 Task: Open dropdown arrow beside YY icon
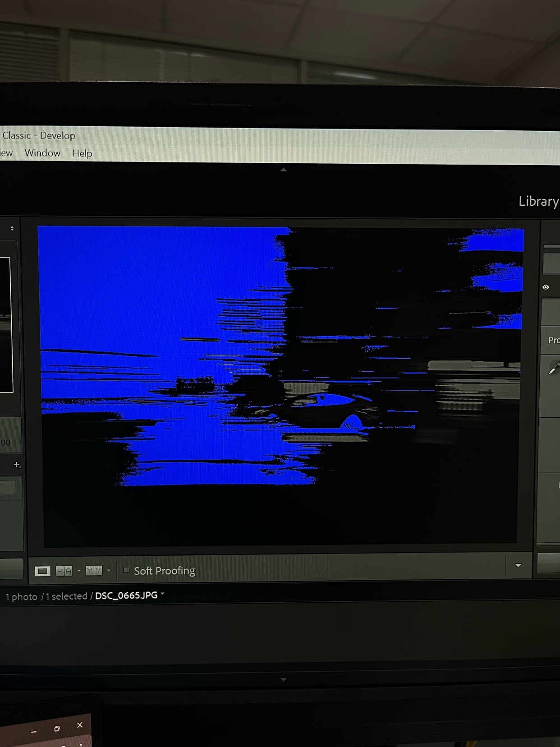109,571
